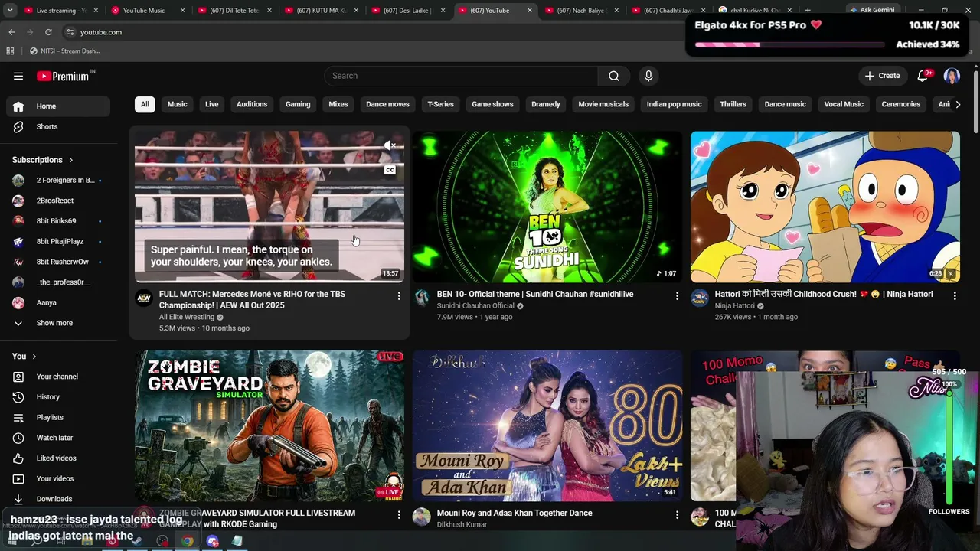
Task: Go to Shorts in the sidebar
Action: pyautogui.click(x=58, y=126)
